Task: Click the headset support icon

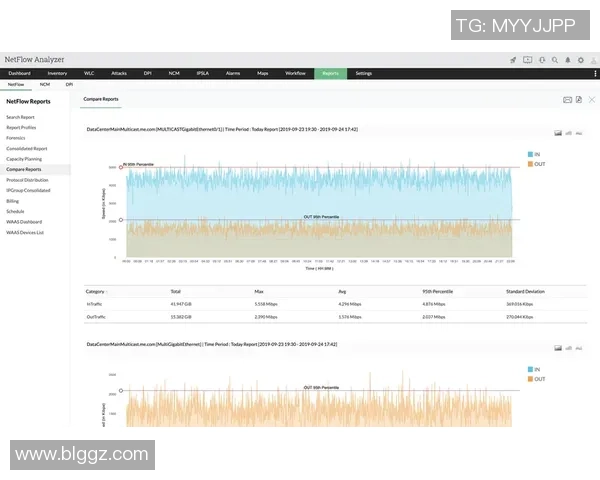Action: point(541,60)
